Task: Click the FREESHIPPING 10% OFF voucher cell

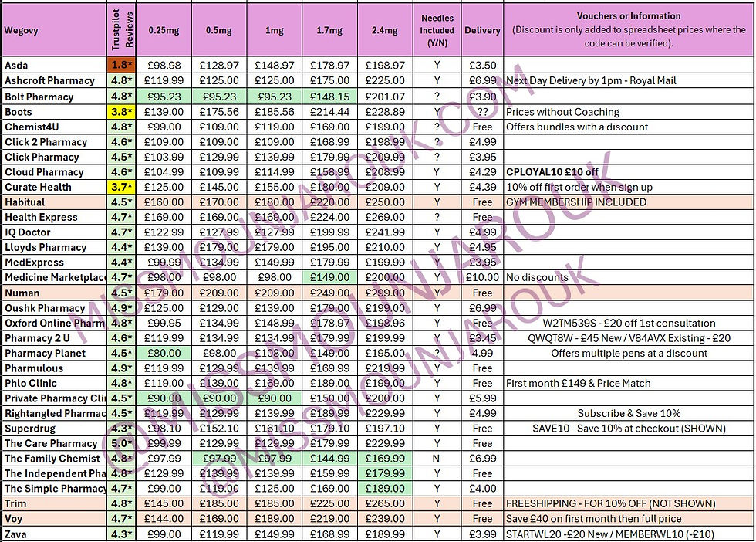Action: click(629, 503)
